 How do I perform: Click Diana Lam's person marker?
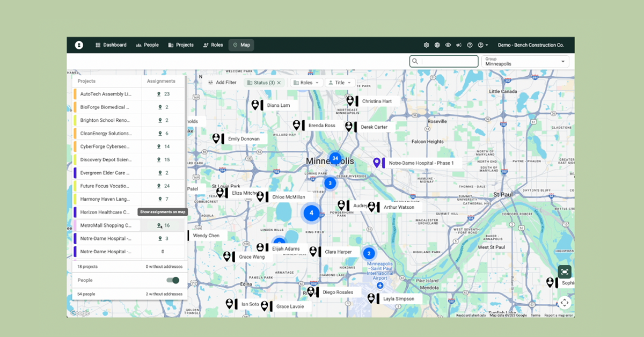(x=255, y=105)
